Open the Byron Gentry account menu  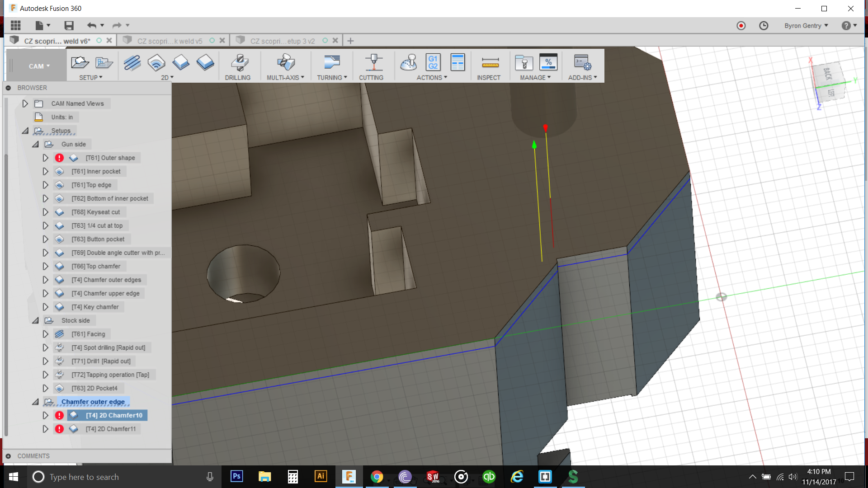point(806,26)
